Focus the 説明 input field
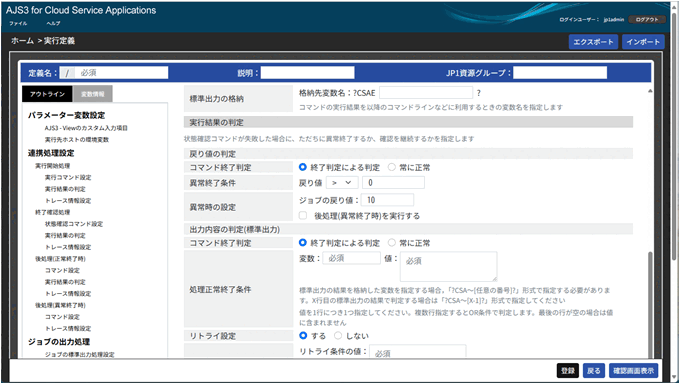This screenshot has height=384, width=680. pos(307,73)
